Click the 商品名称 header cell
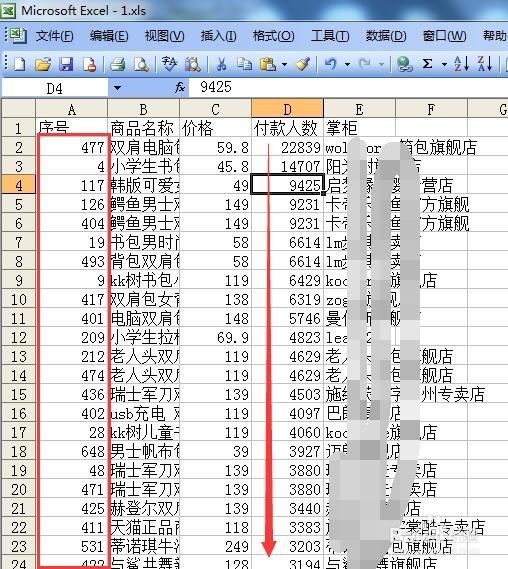508x569 pixels. (x=143, y=127)
